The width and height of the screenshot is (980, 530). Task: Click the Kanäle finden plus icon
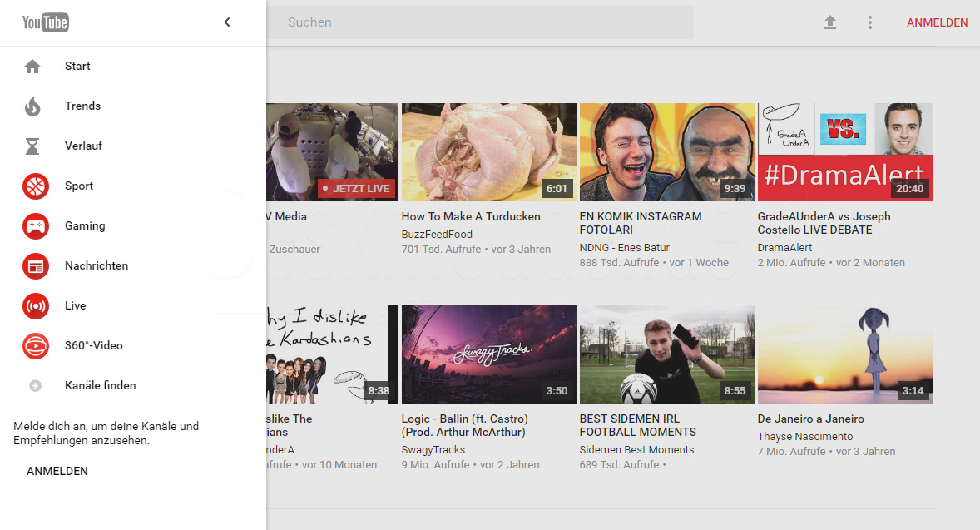pyautogui.click(x=36, y=385)
